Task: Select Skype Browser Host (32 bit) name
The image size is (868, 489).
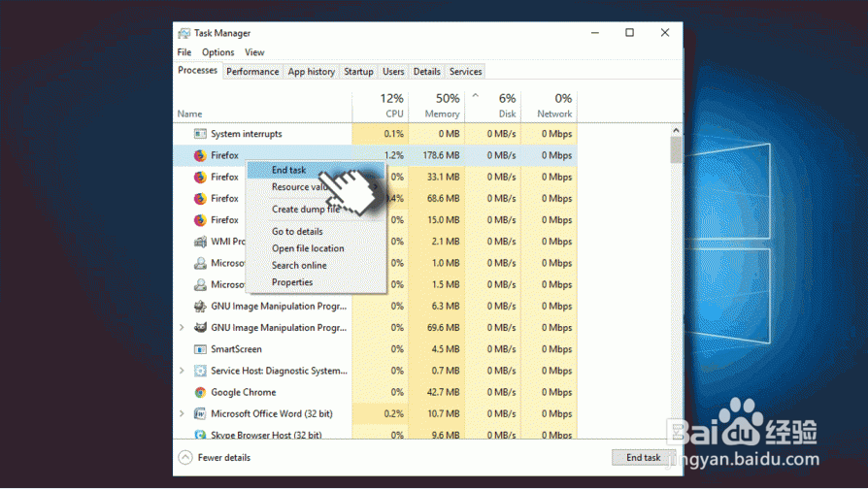Action: [x=266, y=435]
